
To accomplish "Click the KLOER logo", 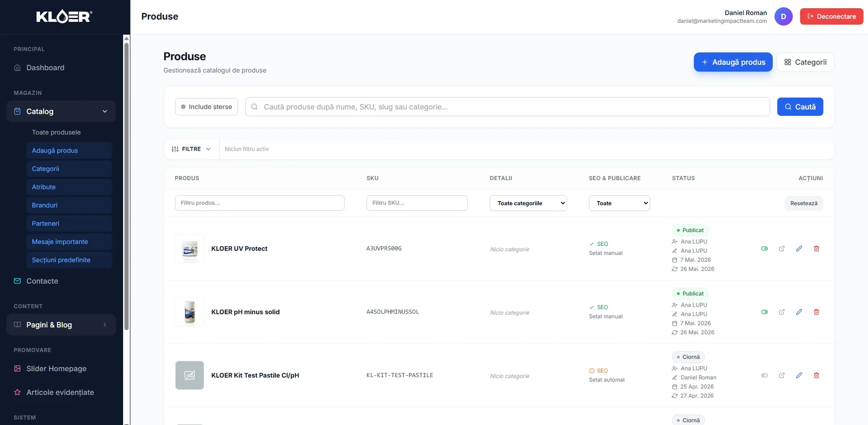I will point(64,16).
